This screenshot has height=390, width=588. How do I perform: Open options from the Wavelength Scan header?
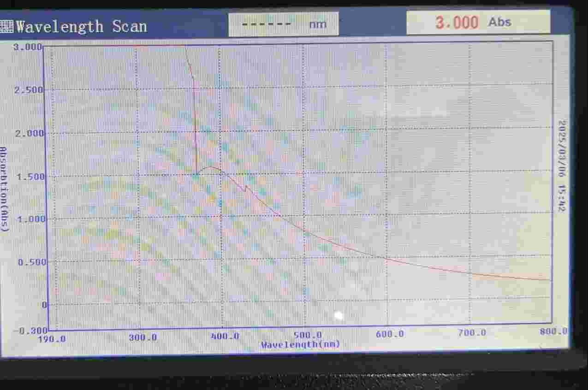(x=81, y=25)
